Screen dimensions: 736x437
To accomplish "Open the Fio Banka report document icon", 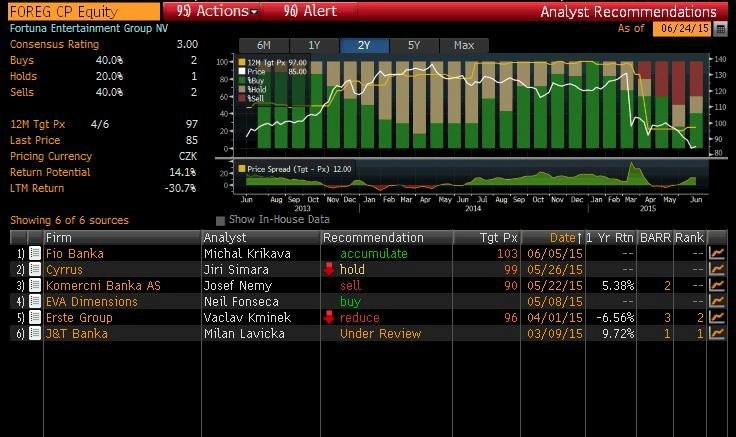I will [x=35, y=253].
